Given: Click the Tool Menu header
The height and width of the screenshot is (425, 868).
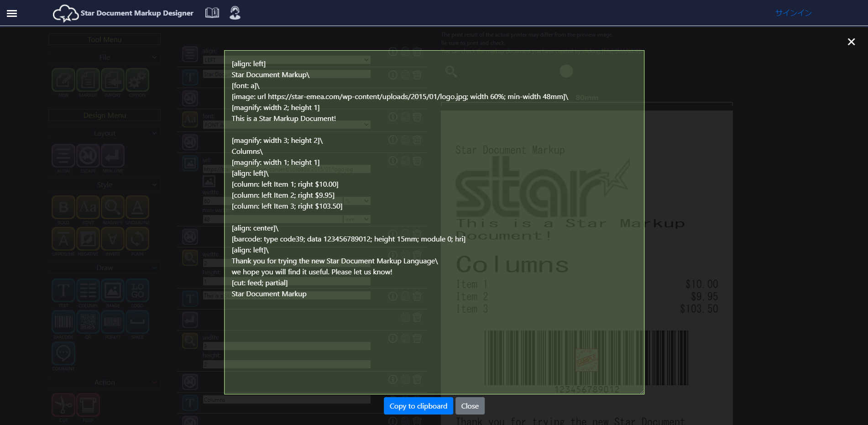Looking at the screenshot, I should pyautogui.click(x=105, y=40).
